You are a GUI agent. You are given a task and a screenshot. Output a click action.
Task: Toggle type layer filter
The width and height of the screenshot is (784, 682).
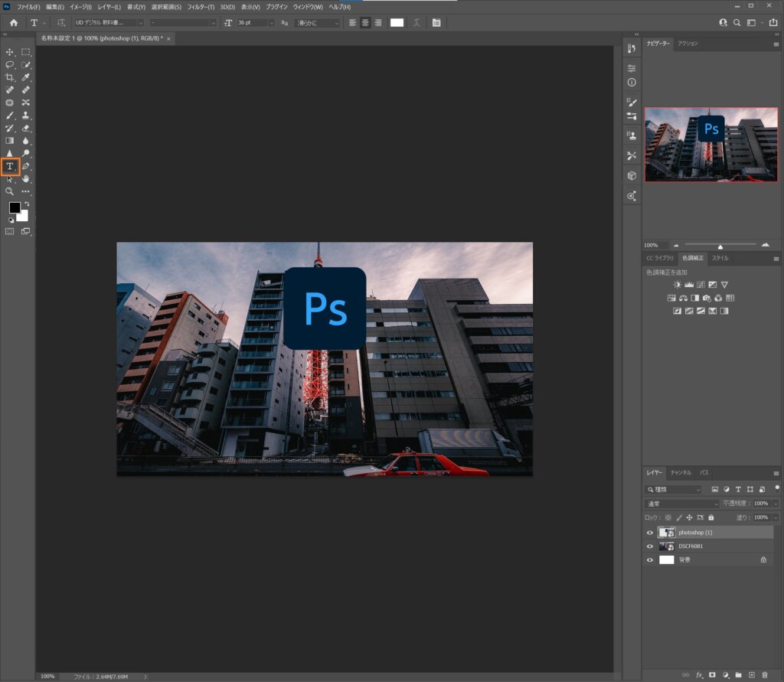pyautogui.click(x=738, y=489)
